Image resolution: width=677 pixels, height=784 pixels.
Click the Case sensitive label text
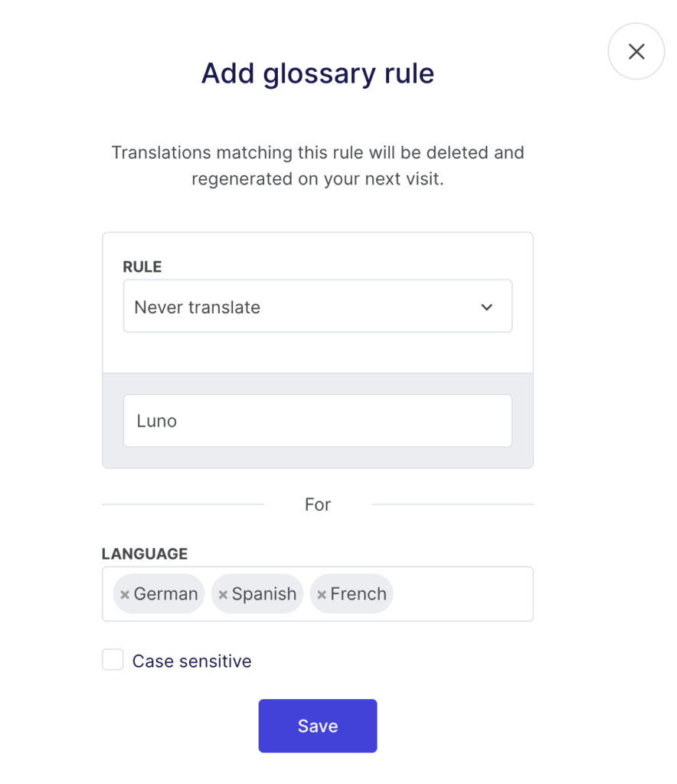coord(191,661)
